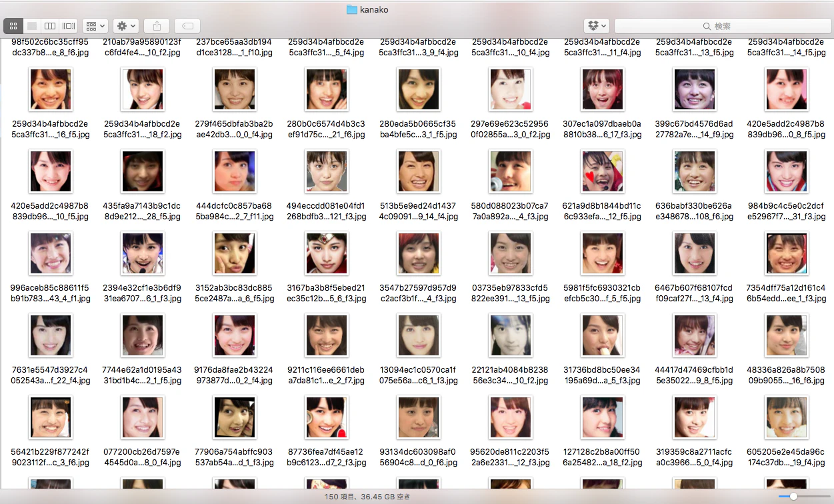Select thumbnail of 280b0c6574d4b3c3 file

pos(327,90)
